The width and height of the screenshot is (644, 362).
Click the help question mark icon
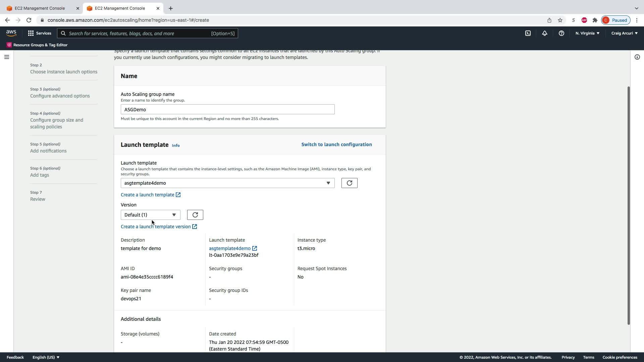(x=561, y=33)
